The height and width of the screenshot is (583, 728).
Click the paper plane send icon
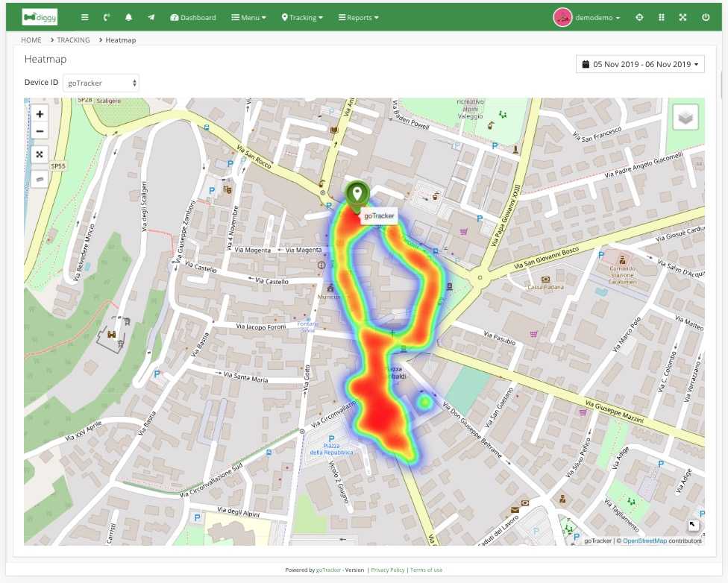[151, 17]
